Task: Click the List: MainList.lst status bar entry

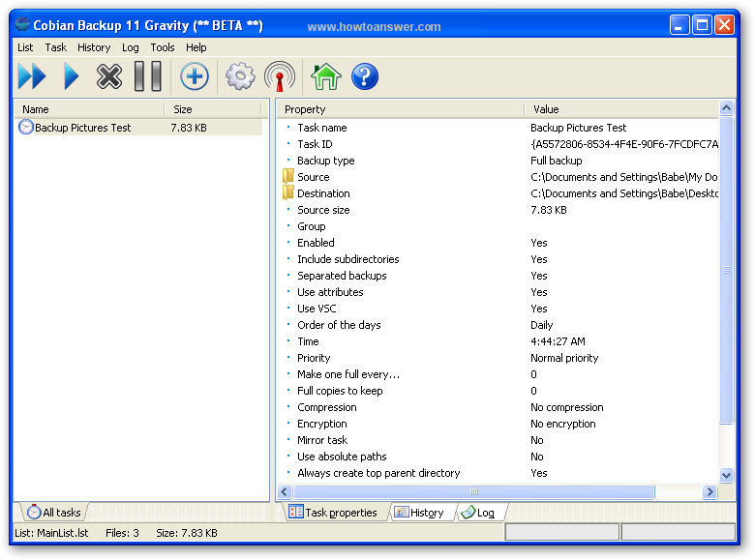Action: pyautogui.click(x=51, y=533)
